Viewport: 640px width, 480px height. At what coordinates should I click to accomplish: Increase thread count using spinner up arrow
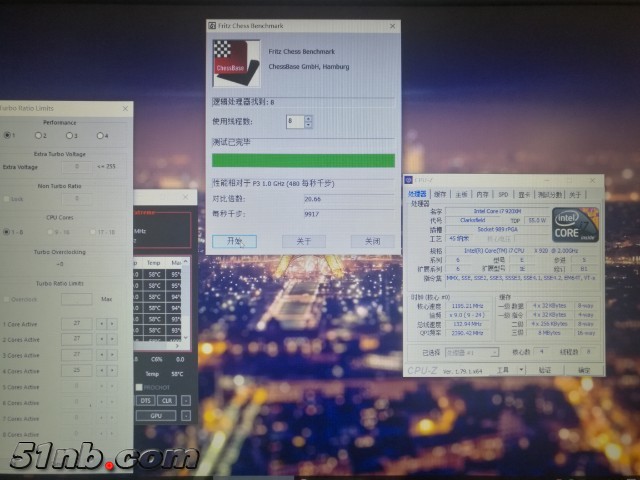[308, 117]
